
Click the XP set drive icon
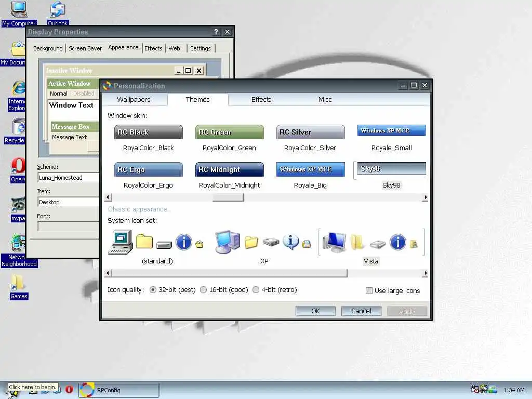[271, 242]
